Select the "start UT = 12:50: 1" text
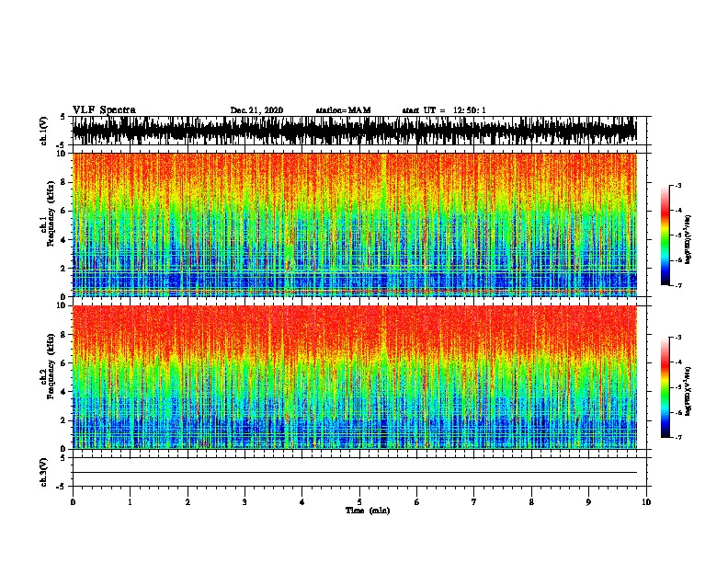Viewport: 728px width, 563px height. pyautogui.click(x=443, y=110)
